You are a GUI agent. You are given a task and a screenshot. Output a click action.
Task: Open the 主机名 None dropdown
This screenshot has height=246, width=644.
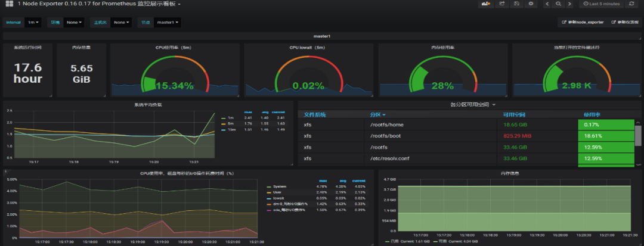coord(121,23)
